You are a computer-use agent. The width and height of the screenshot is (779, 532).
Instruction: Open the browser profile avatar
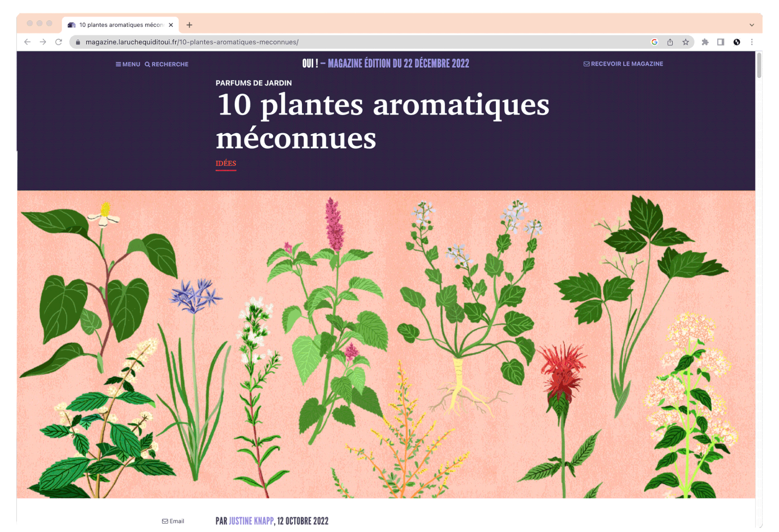click(x=737, y=42)
